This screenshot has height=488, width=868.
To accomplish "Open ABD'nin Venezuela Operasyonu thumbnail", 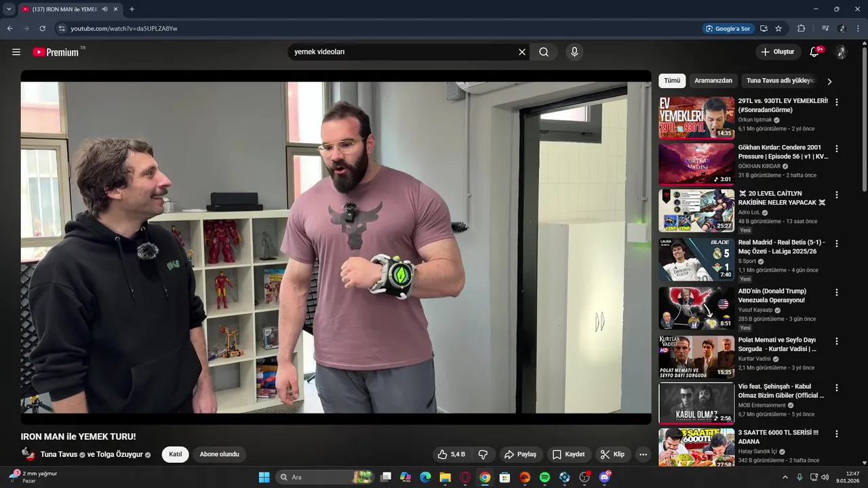I will [x=696, y=308].
